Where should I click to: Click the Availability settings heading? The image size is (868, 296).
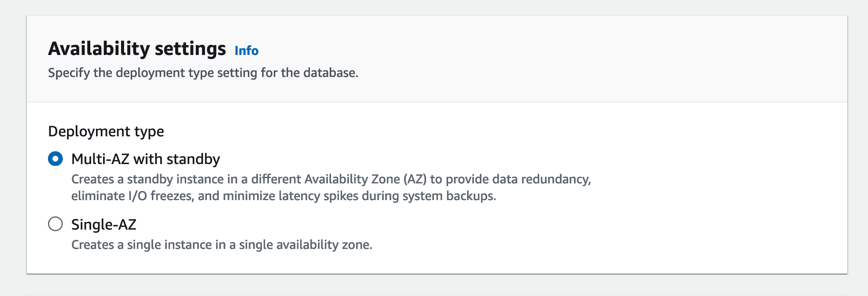137,48
